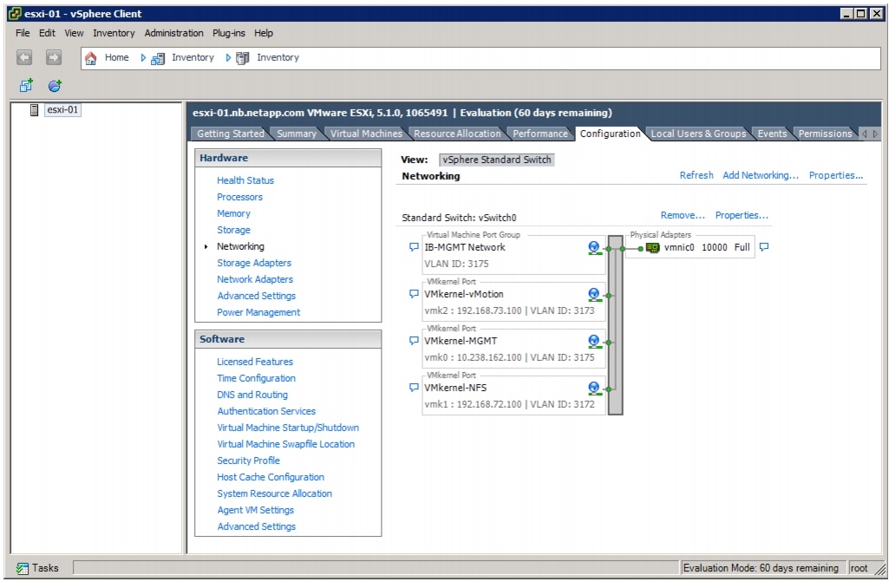Open the Plug-ins menu
This screenshot has width=889, height=588.
coord(228,33)
